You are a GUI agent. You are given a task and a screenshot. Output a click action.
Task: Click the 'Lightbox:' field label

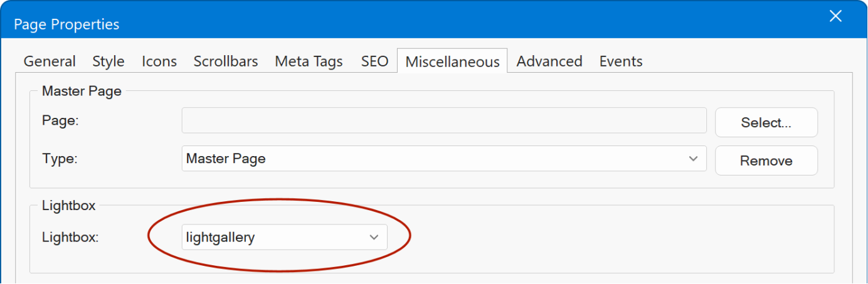pyautogui.click(x=71, y=238)
